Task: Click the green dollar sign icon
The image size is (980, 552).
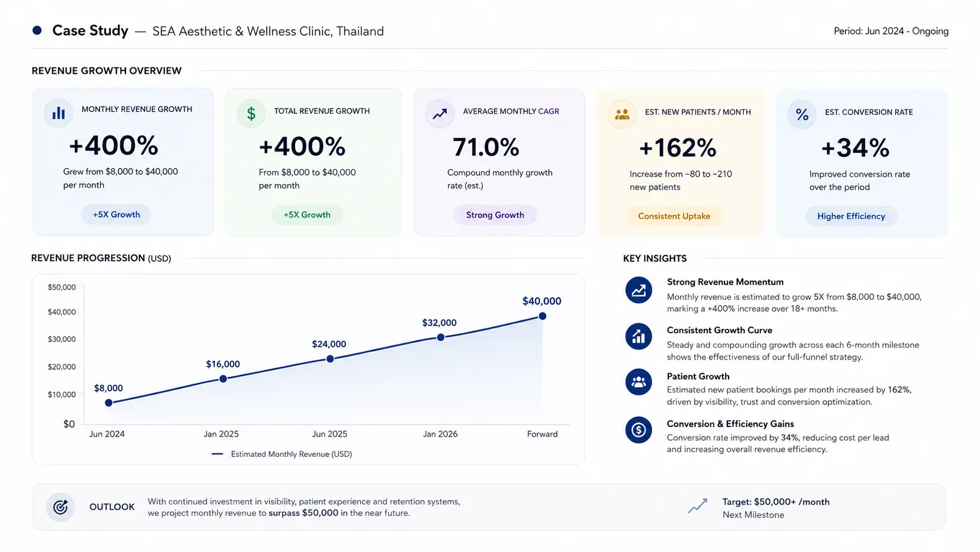Action: point(251,113)
